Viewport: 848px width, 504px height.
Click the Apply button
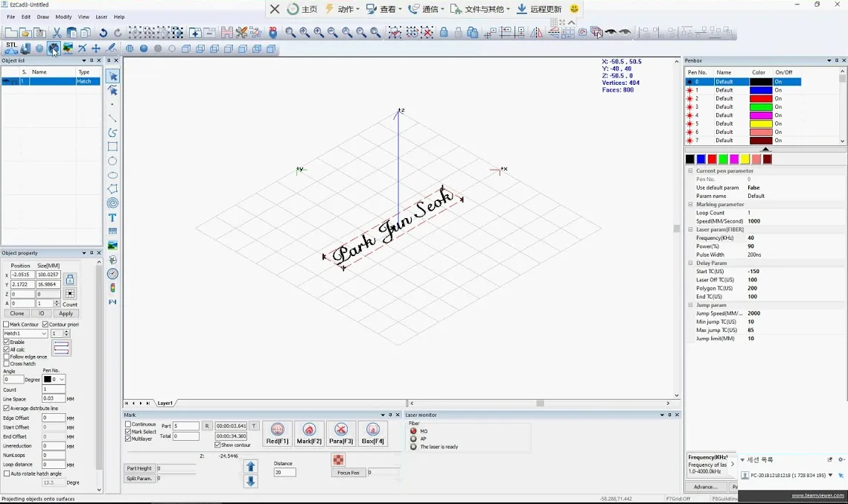tap(66, 313)
